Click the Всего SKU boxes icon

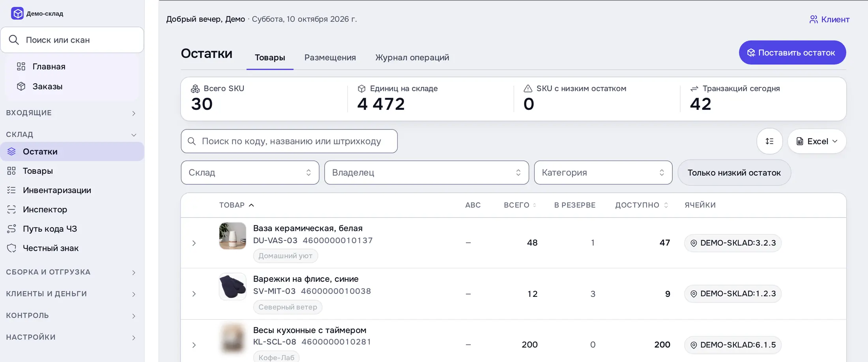point(195,89)
